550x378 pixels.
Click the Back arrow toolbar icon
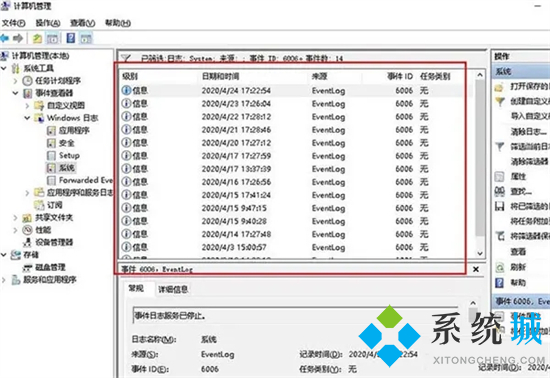click(5, 38)
